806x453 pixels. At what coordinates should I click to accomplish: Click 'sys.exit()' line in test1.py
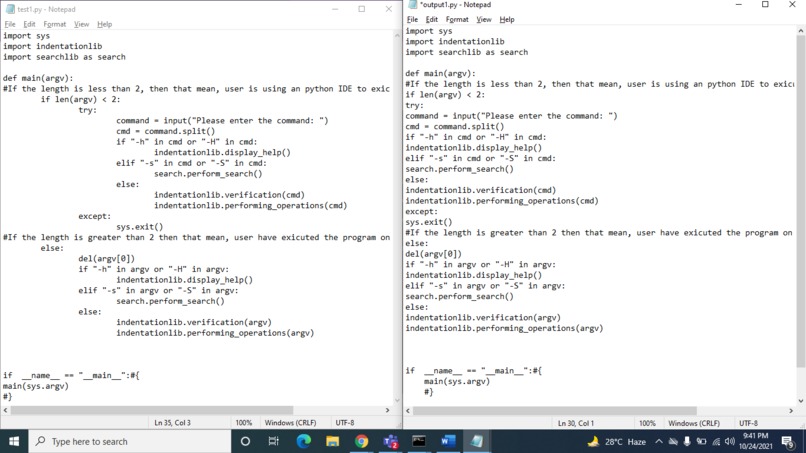pos(139,227)
